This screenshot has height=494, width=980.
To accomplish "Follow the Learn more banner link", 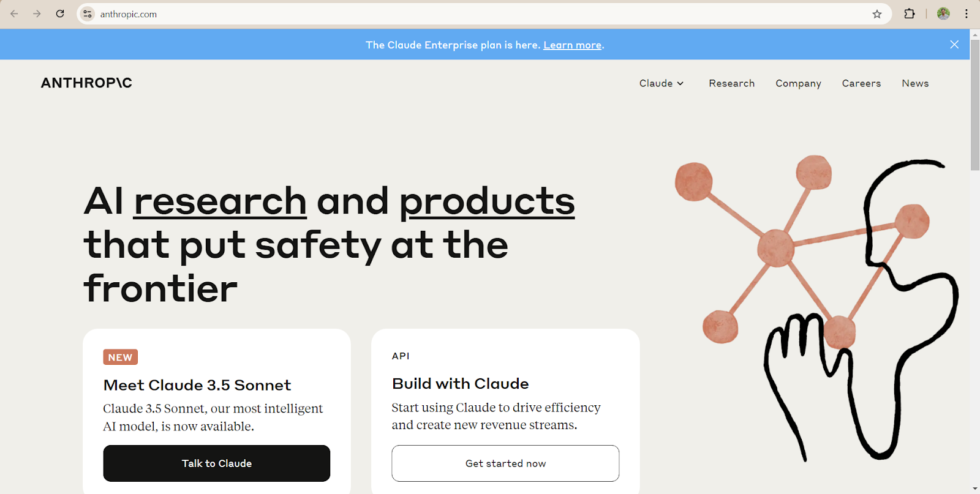I will [572, 45].
